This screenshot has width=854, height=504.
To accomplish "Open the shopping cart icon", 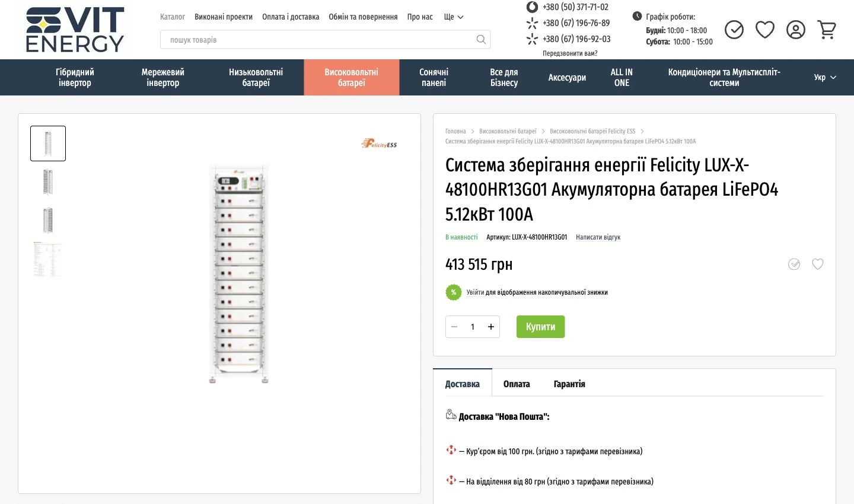I will pyautogui.click(x=827, y=29).
